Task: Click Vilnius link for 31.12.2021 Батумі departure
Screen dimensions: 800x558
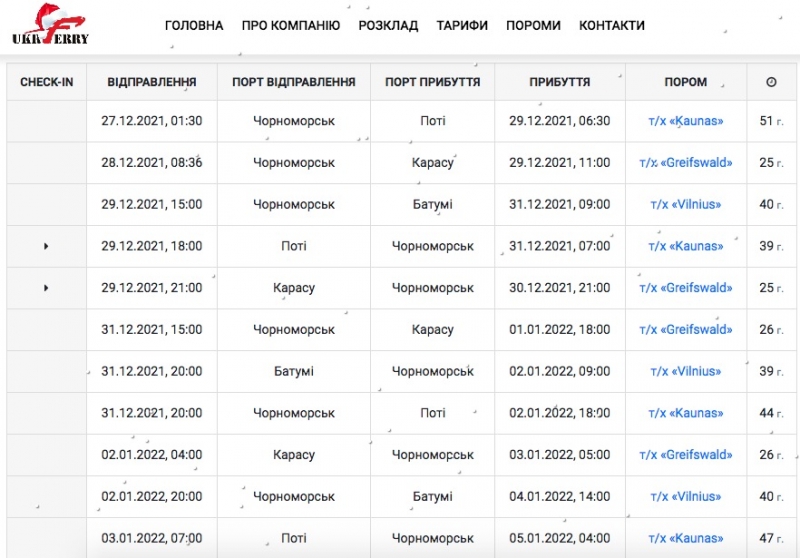Action: tap(685, 372)
